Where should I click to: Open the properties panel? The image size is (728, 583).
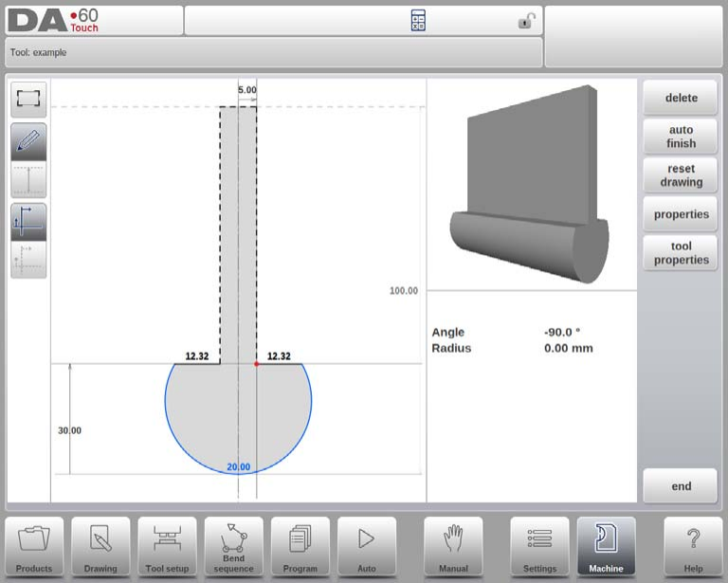(x=681, y=214)
